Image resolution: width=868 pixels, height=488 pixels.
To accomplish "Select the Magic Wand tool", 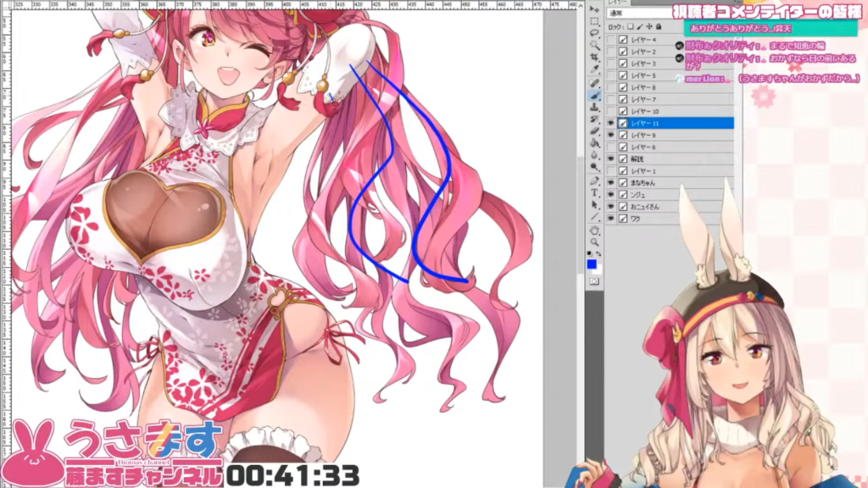I will click(x=594, y=46).
